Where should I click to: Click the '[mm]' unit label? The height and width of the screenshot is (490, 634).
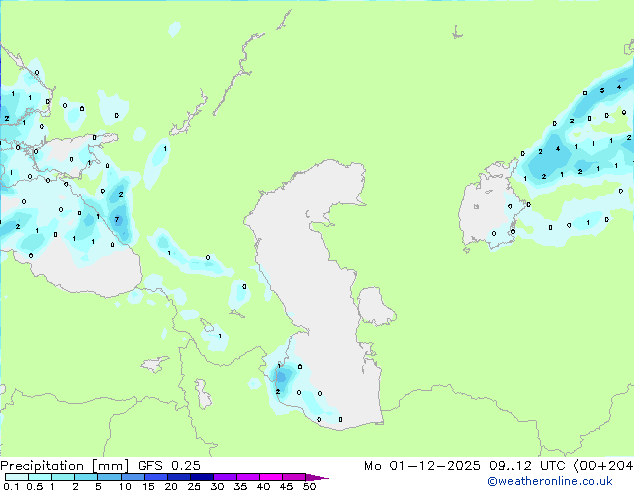tap(110, 466)
